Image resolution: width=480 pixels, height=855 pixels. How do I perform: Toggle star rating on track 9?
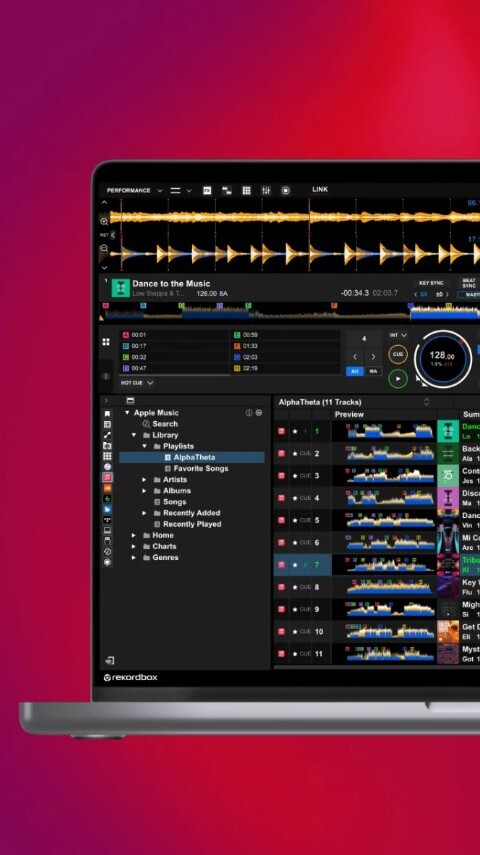[x=295, y=609]
